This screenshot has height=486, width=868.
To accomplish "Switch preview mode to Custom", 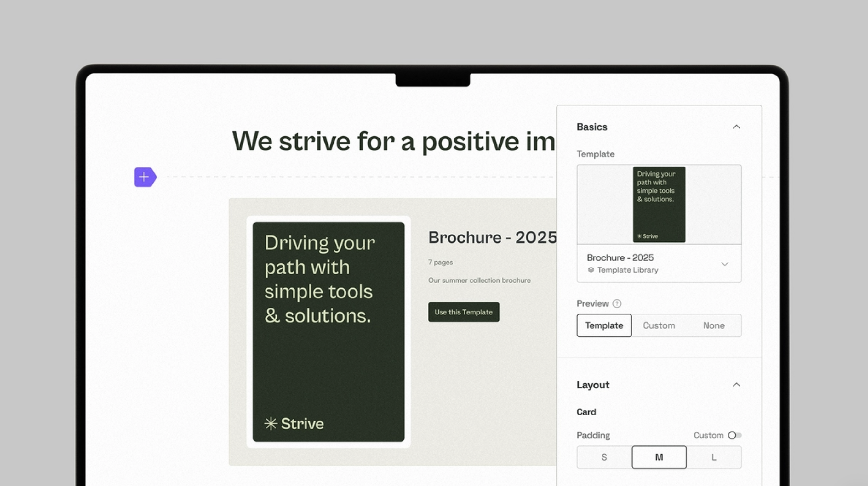I will pyautogui.click(x=659, y=325).
